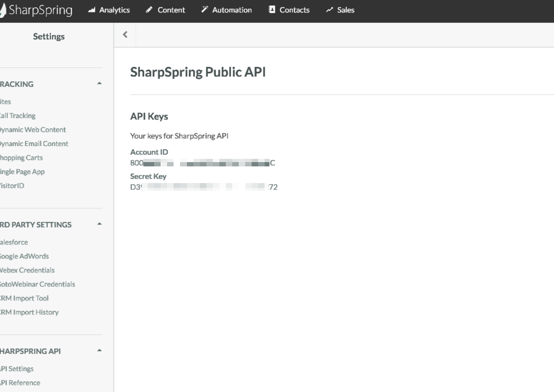Open Shopping Carts settings

(x=21, y=158)
